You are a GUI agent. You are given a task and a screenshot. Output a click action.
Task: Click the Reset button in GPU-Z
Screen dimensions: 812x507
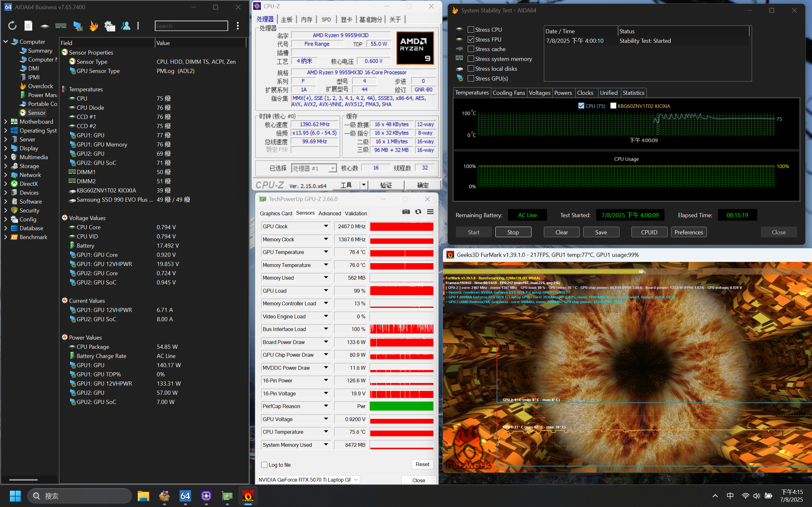[422, 464]
